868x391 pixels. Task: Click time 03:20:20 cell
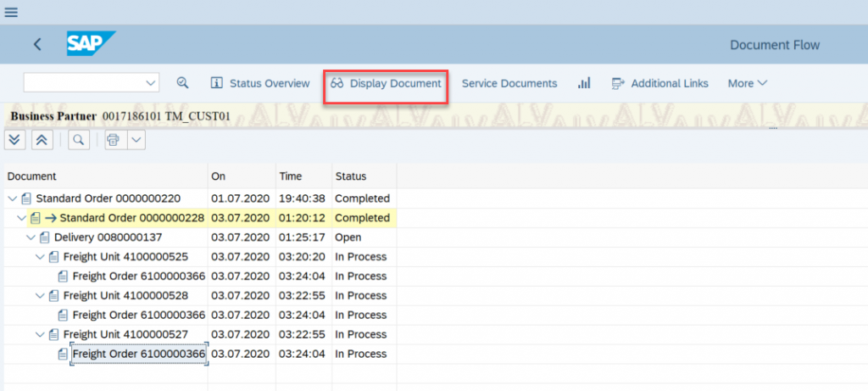point(302,256)
